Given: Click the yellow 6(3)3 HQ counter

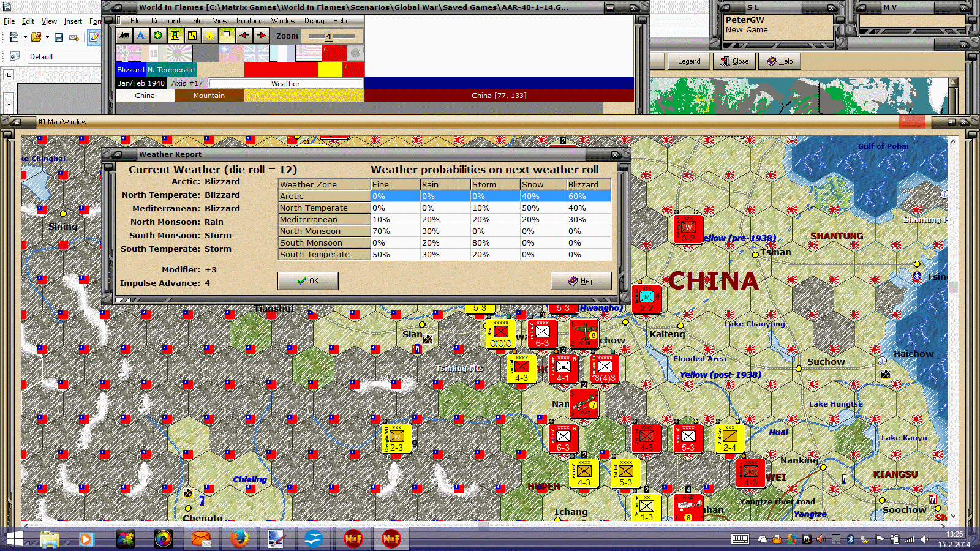Looking at the screenshot, I should pyautogui.click(x=500, y=334).
